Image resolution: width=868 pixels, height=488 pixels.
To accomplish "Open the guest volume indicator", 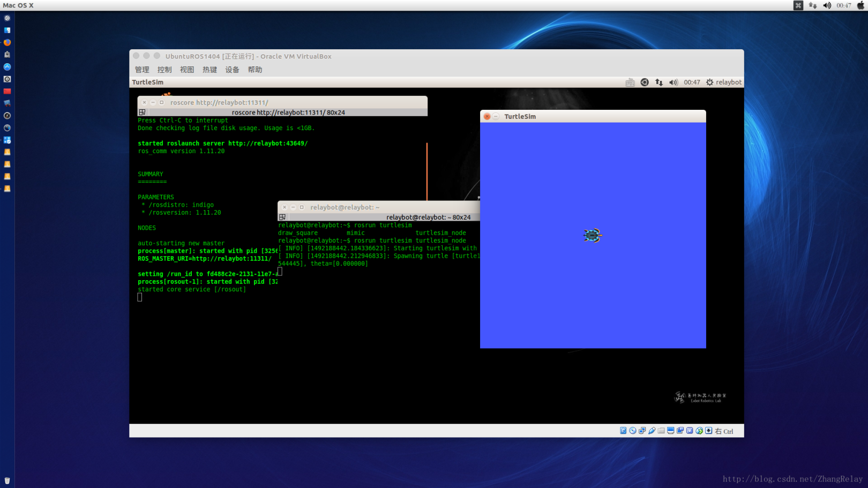I will [674, 82].
